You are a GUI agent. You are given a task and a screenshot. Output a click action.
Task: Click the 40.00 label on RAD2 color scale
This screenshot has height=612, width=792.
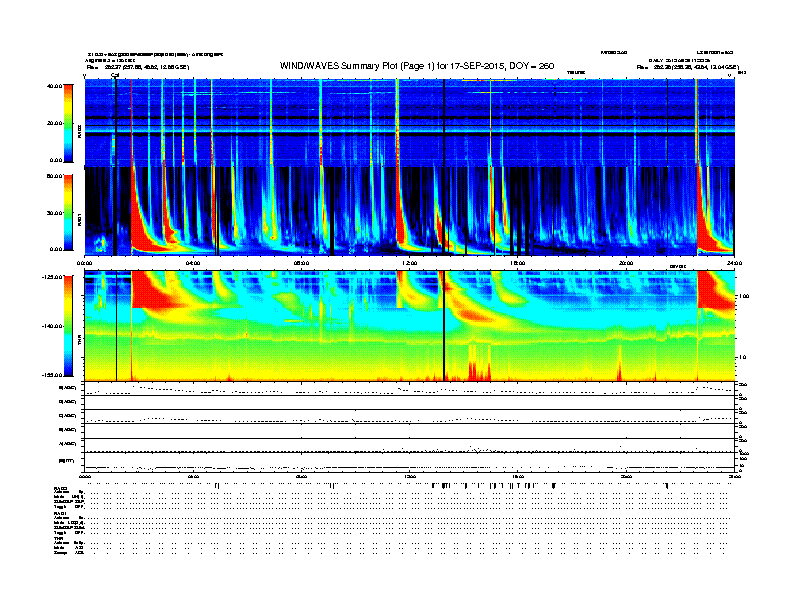point(54,86)
